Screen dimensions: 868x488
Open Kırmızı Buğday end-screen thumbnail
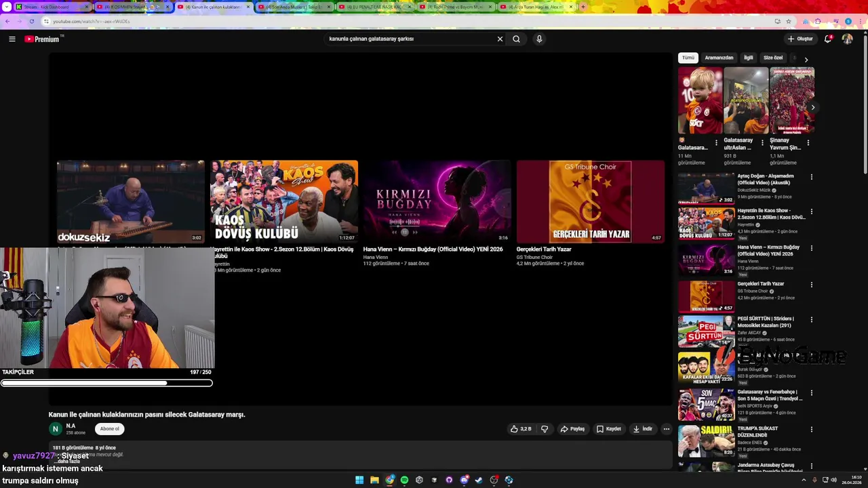pyautogui.click(x=437, y=201)
